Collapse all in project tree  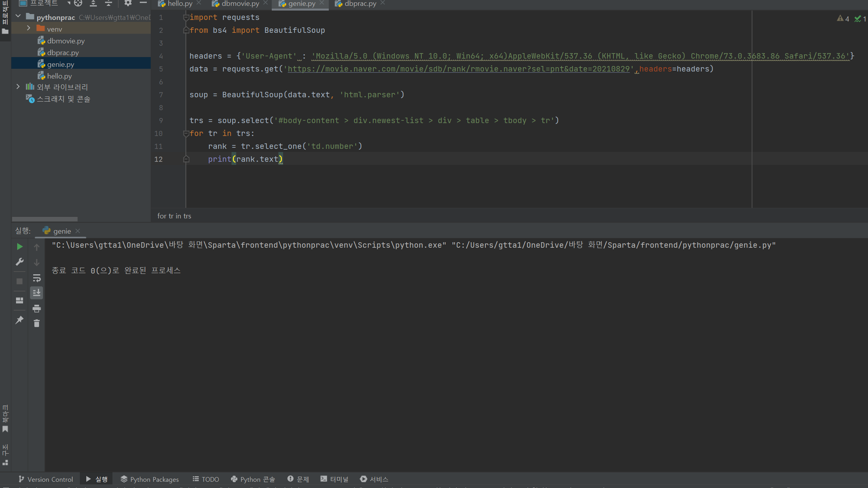coord(109,4)
